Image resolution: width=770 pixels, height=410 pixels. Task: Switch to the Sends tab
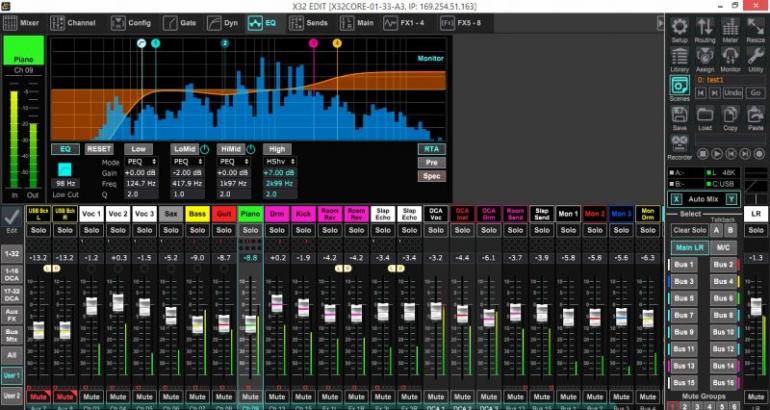point(308,23)
